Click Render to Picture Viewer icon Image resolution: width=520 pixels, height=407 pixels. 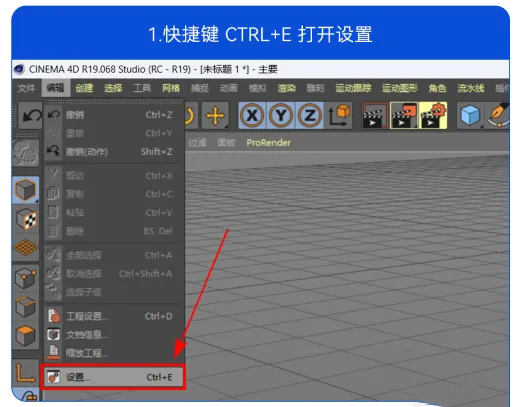click(404, 116)
